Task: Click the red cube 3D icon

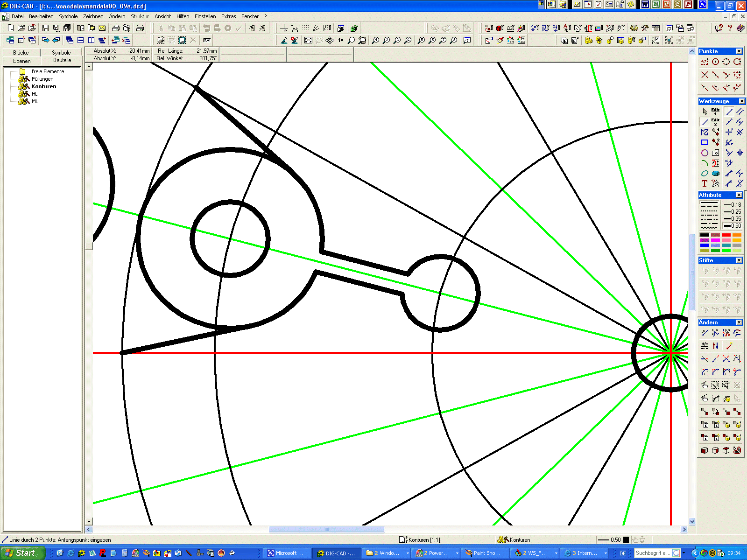Action: [500, 28]
